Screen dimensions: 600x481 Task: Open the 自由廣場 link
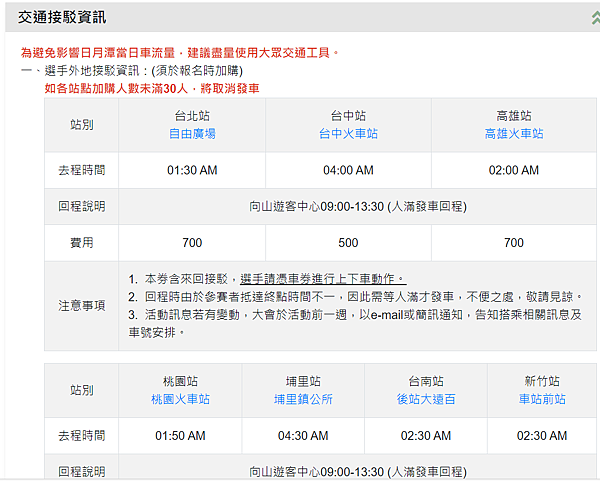tap(192, 134)
